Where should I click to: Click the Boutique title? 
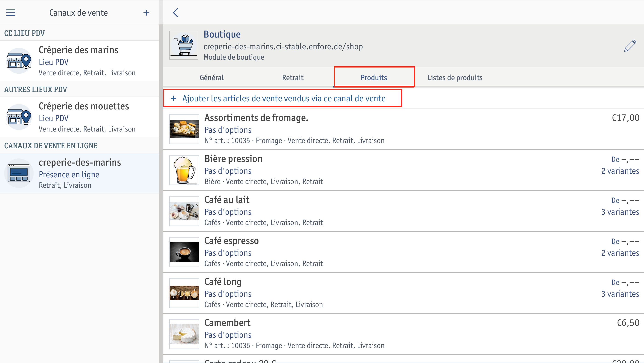point(222,34)
